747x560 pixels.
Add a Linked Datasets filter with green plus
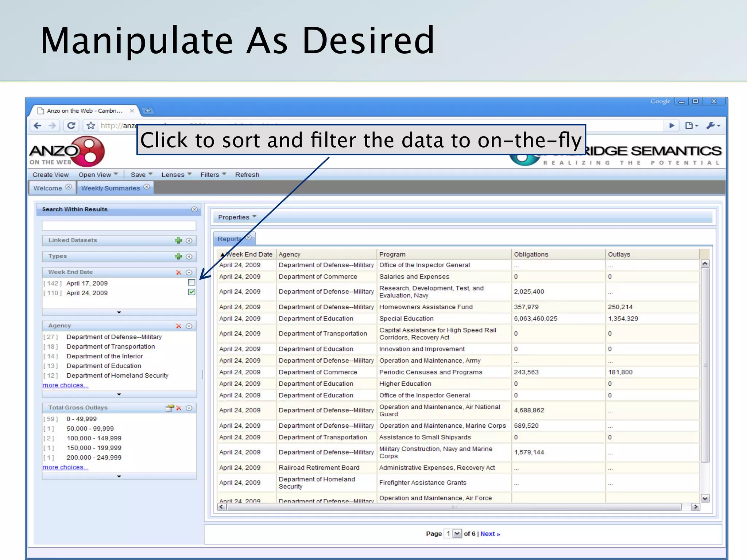(178, 240)
